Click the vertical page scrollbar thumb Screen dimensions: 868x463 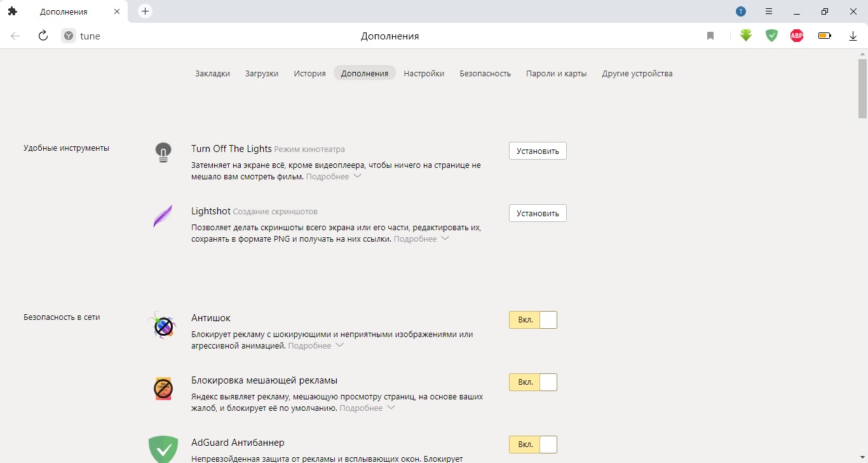[x=862, y=88]
